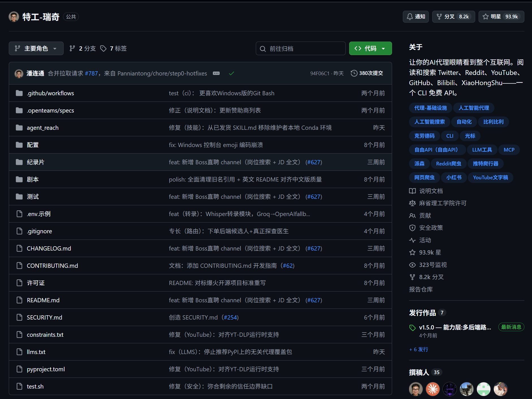View the 7 标签 tags link
Viewport: 532px width, 399px height.
pyautogui.click(x=113, y=48)
